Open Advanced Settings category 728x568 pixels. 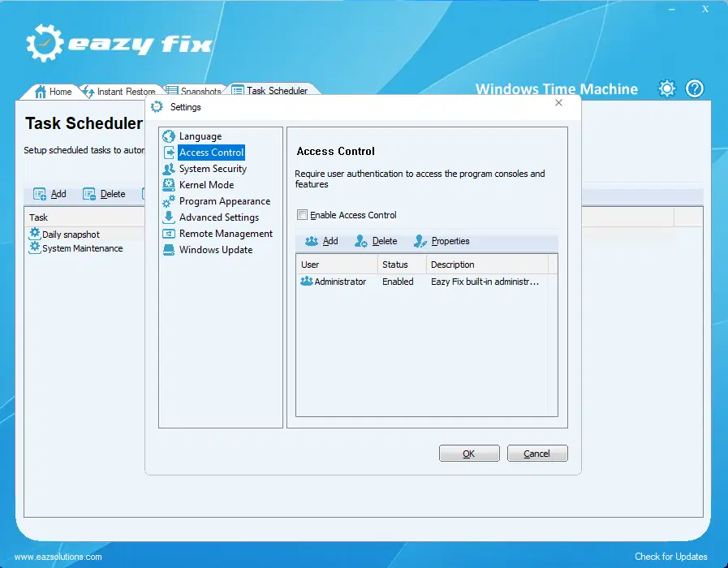[219, 217]
